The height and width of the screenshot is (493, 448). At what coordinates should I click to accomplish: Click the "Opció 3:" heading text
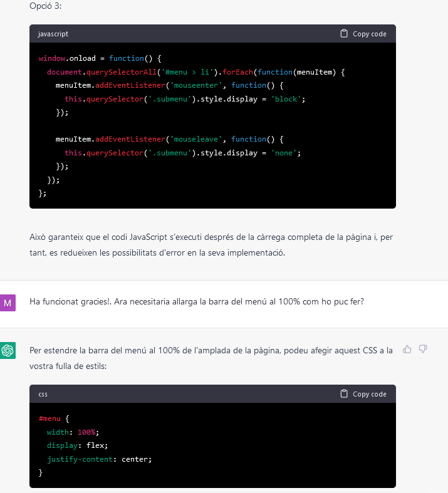point(46,6)
